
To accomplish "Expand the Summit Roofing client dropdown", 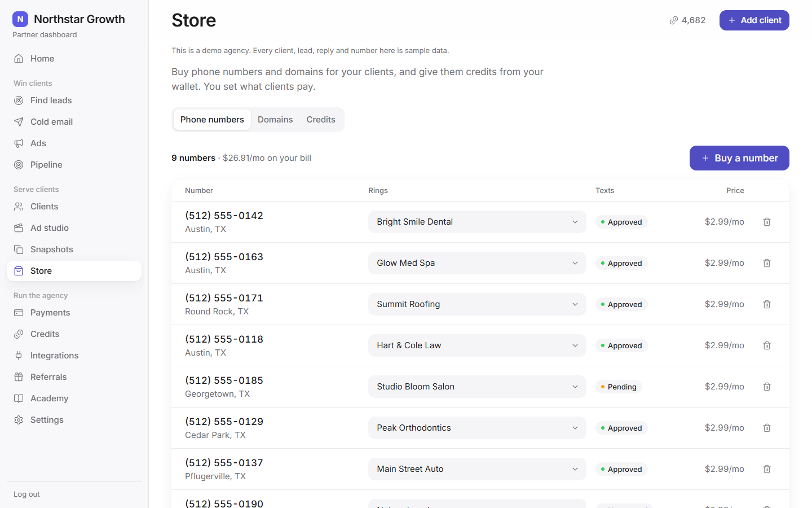I will pyautogui.click(x=477, y=304).
